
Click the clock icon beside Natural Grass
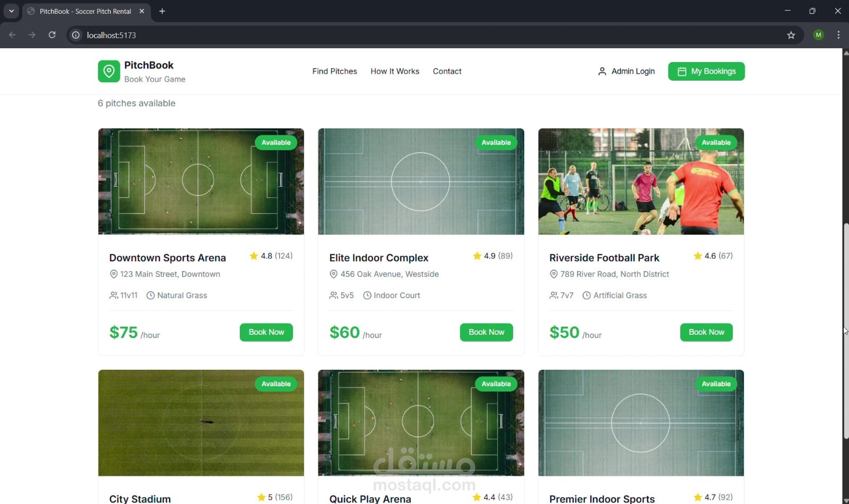coord(151,296)
